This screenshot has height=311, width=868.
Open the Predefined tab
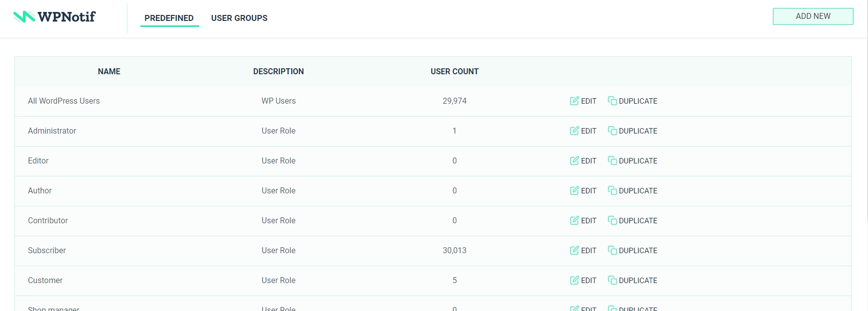[x=169, y=18]
